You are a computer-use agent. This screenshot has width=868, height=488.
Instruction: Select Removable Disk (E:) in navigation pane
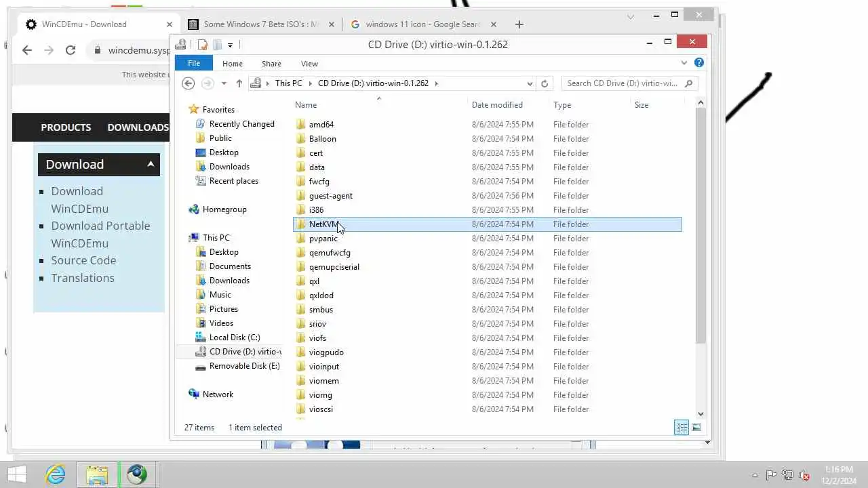coord(244,366)
